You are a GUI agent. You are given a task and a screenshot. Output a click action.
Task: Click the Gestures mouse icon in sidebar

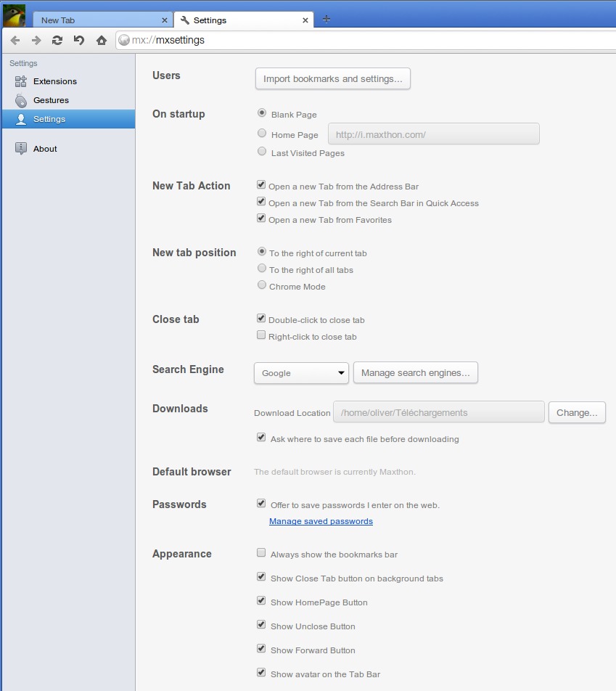coord(21,100)
